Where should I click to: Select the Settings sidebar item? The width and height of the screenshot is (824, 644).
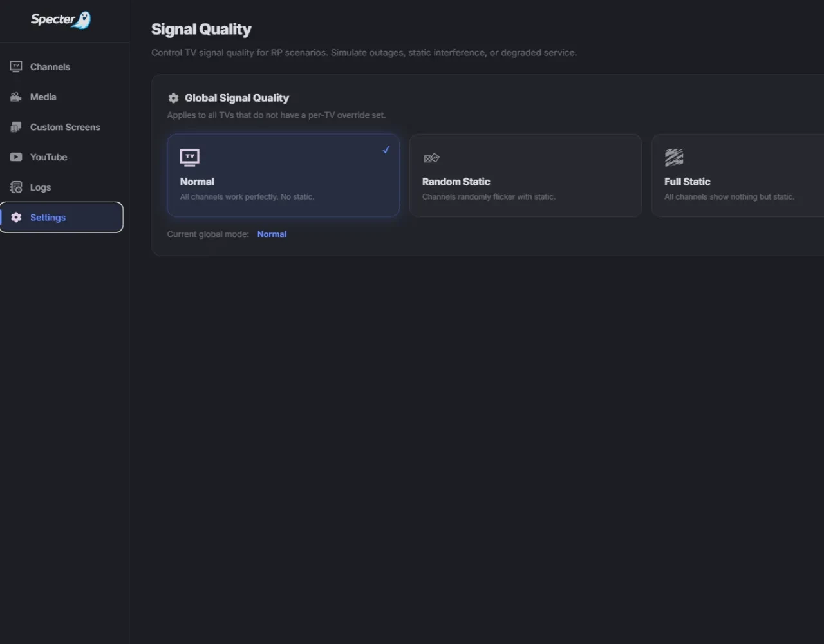tap(62, 218)
